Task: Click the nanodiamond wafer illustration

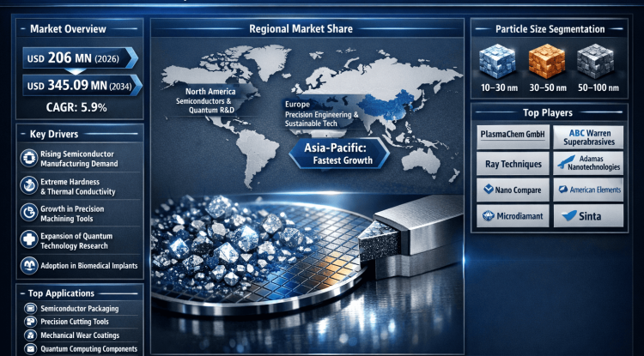Action: pos(263,254)
